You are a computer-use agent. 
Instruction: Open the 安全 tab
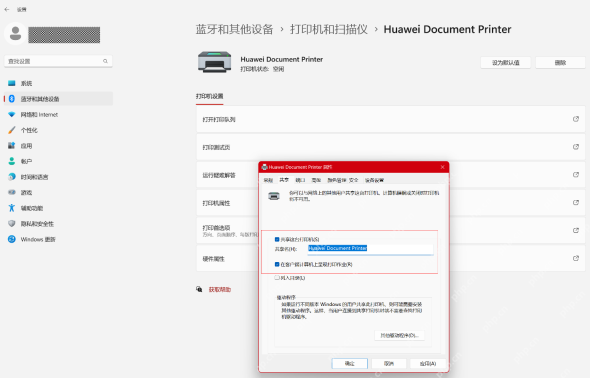(353, 180)
